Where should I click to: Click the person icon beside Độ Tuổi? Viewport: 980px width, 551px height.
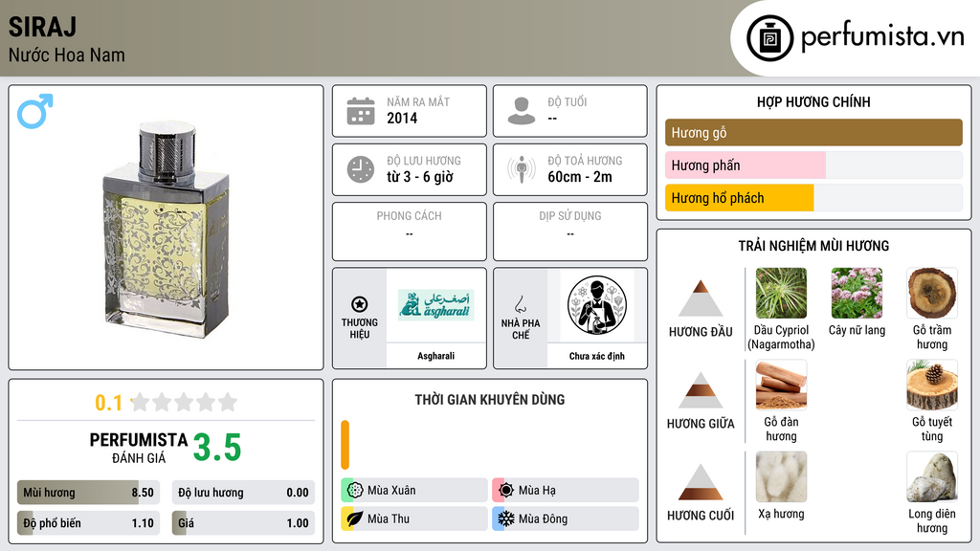pos(522,111)
